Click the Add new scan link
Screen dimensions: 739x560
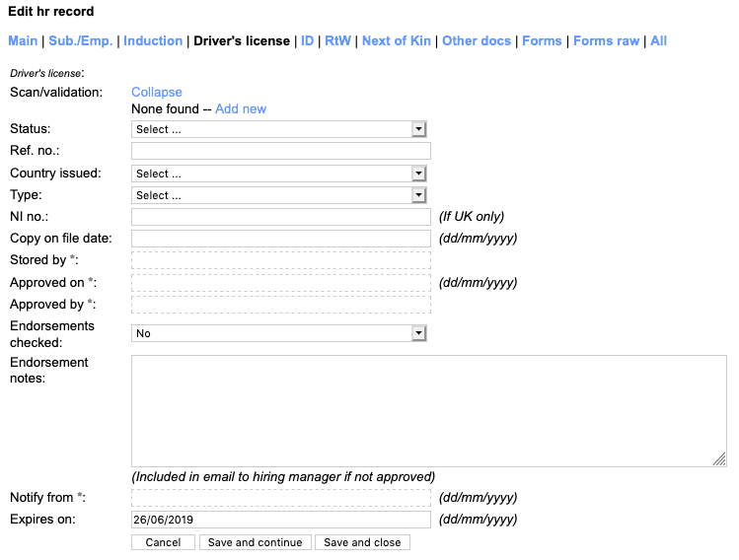coord(241,108)
